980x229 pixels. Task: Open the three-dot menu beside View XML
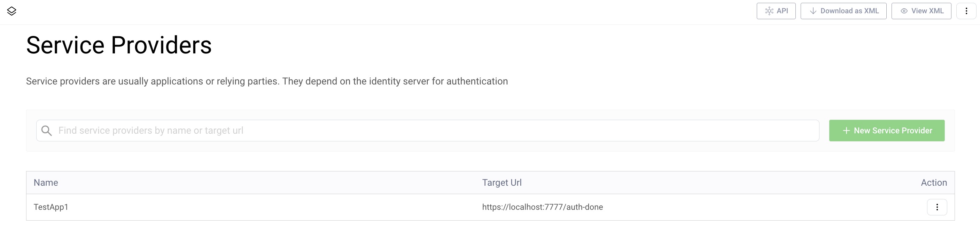967,11
